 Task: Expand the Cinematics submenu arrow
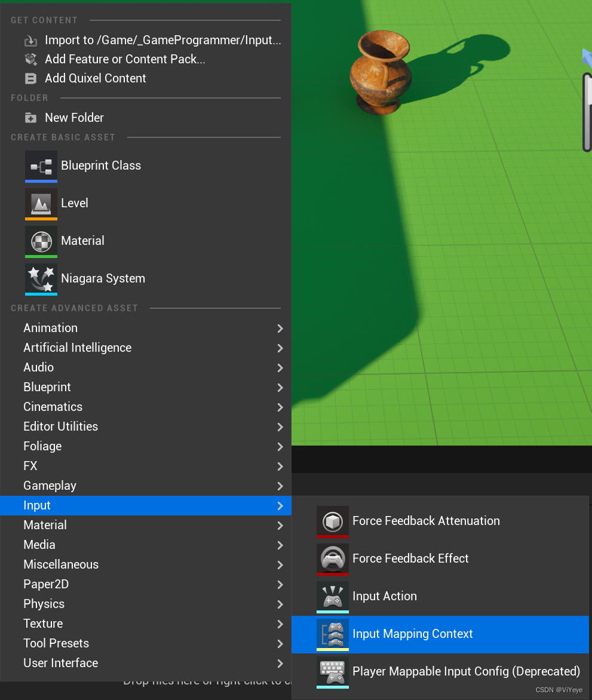(280, 407)
